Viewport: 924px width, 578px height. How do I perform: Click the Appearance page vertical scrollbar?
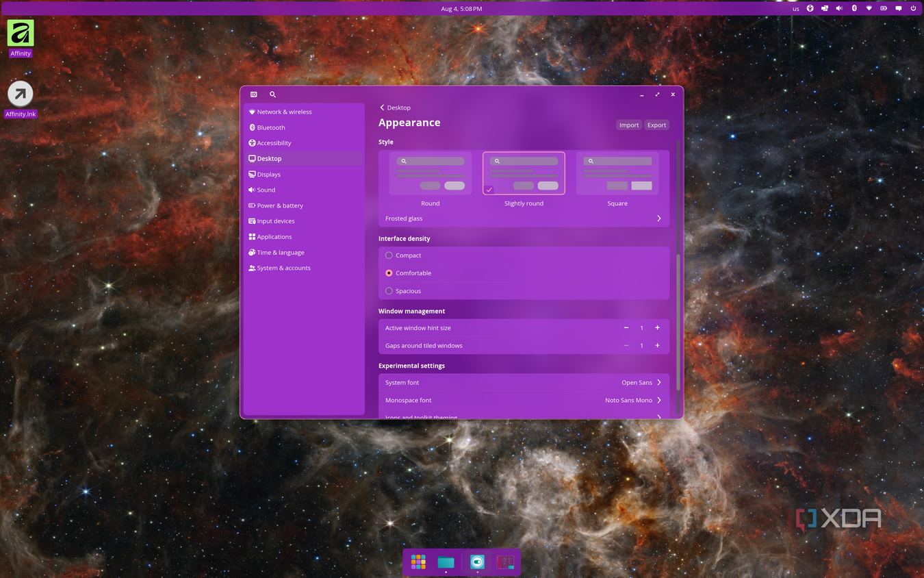coord(678,322)
